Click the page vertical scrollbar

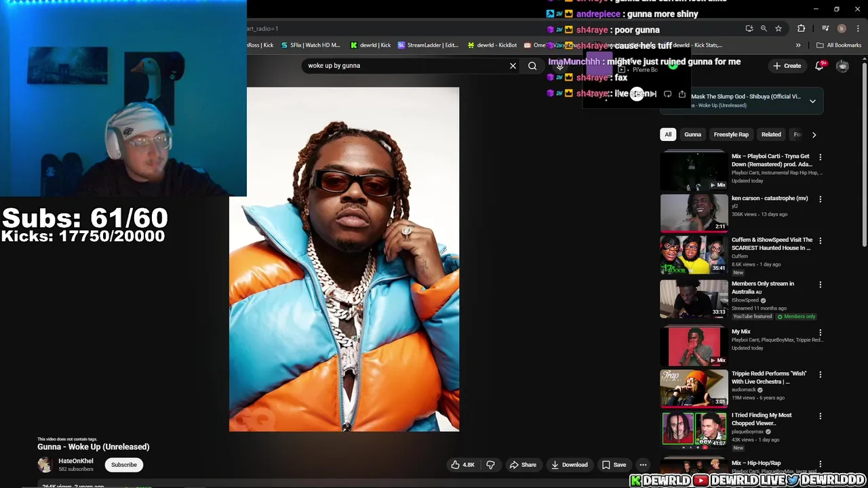864,155
